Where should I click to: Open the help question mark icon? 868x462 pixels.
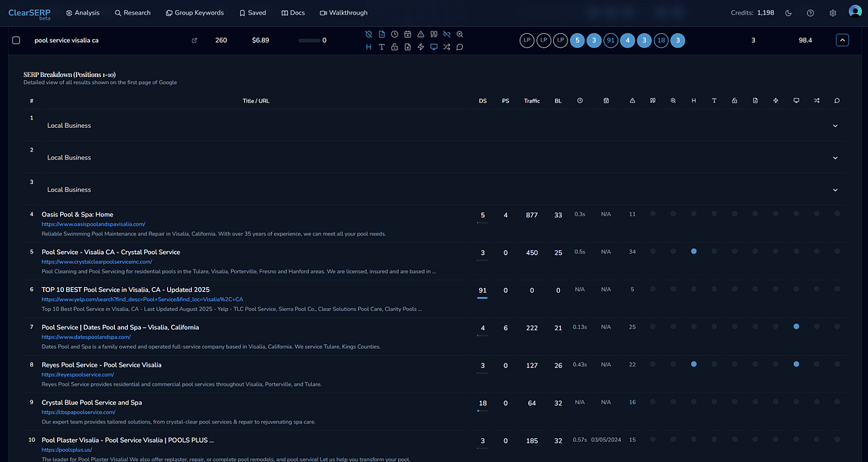click(810, 13)
